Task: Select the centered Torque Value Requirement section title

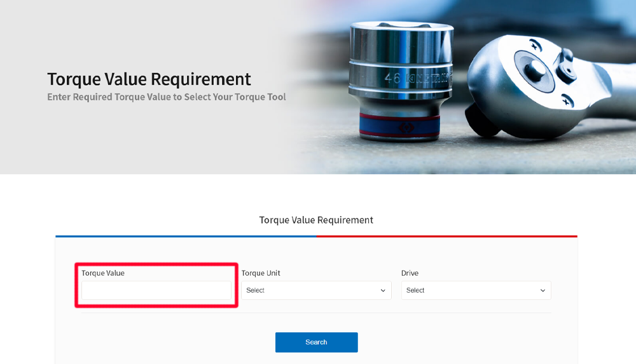Action: [x=316, y=220]
